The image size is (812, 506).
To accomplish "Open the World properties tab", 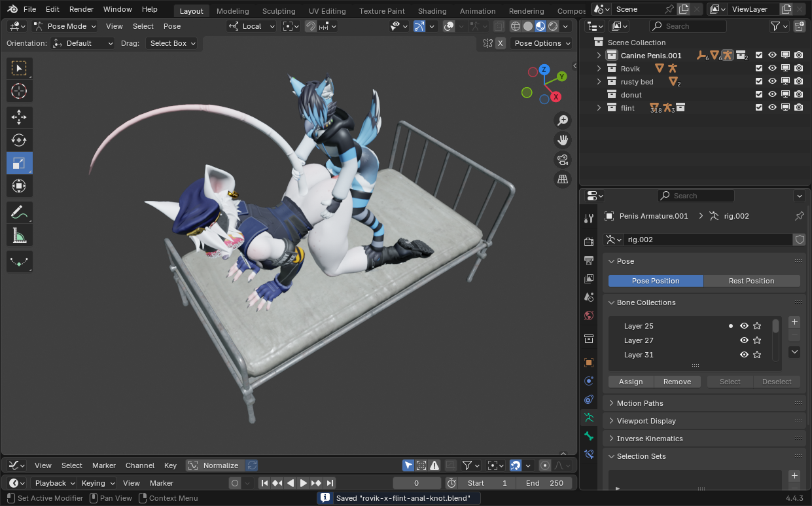I will click(x=589, y=316).
